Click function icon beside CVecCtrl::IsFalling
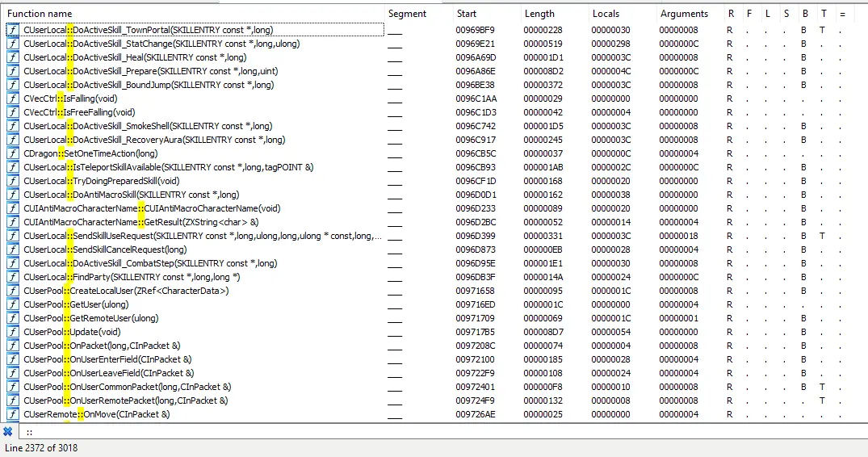 (12, 99)
